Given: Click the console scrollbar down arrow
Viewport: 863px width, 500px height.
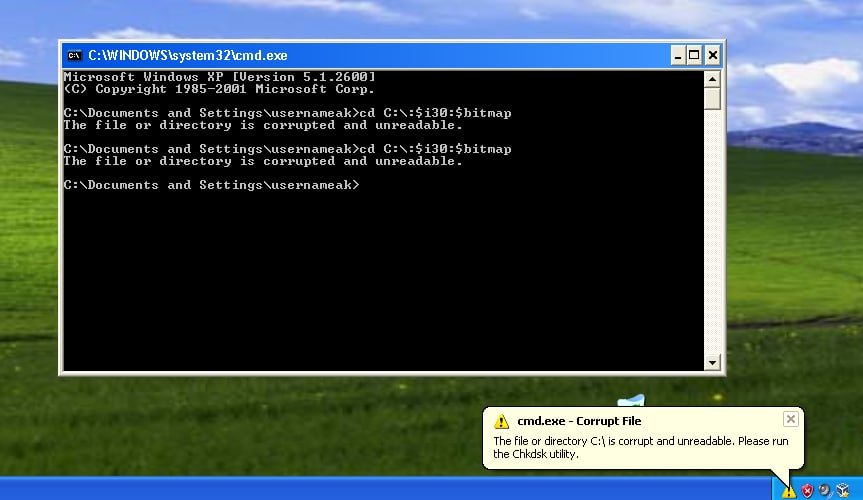Looking at the screenshot, I should (x=712, y=362).
